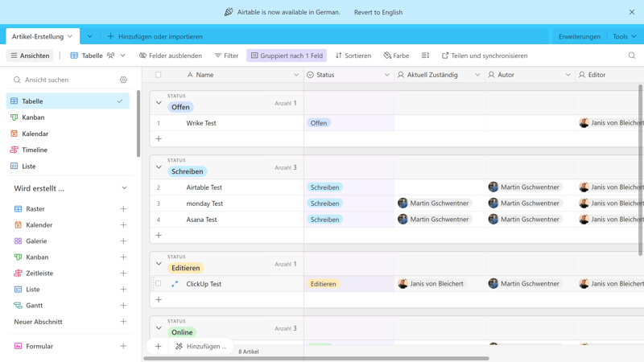Toggle the Ansichten sidebar button

pos(30,56)
